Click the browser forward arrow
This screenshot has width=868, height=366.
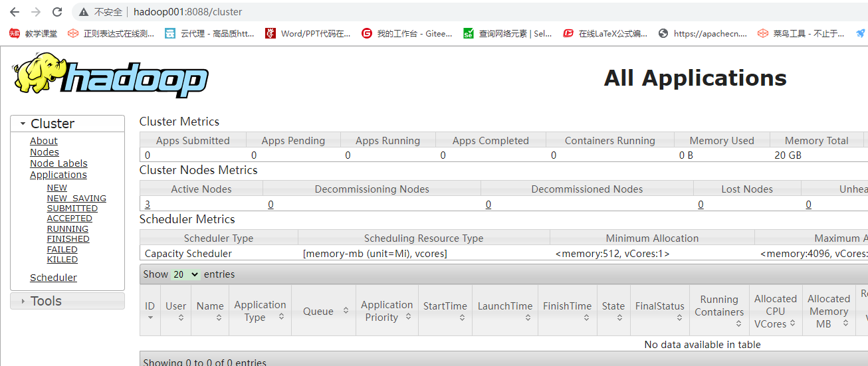(36, 12)
